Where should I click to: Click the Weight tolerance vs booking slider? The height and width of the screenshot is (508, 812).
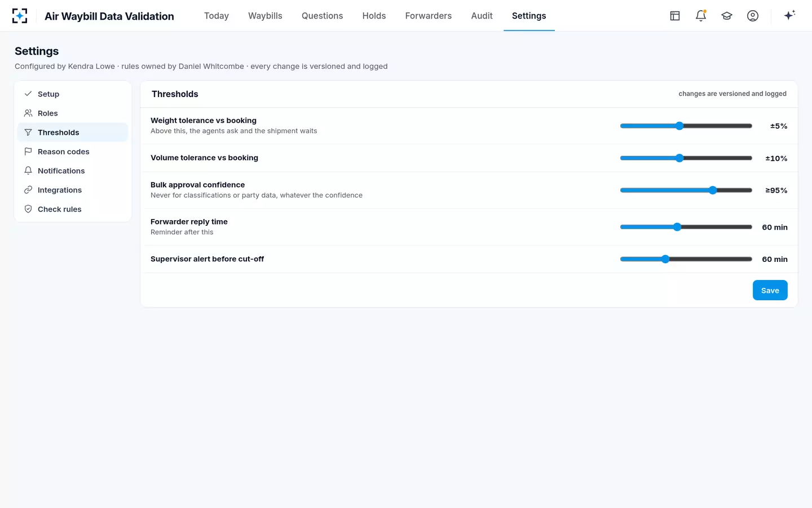point(686,126)
